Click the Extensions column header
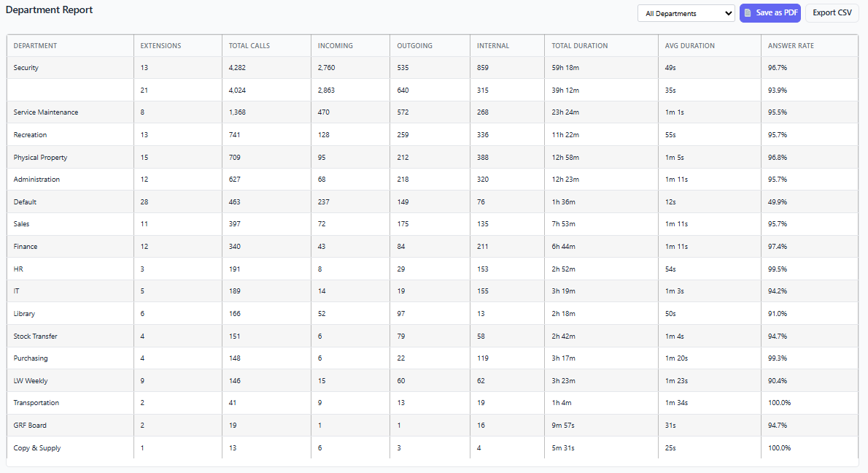 click(x=160, y=46)
